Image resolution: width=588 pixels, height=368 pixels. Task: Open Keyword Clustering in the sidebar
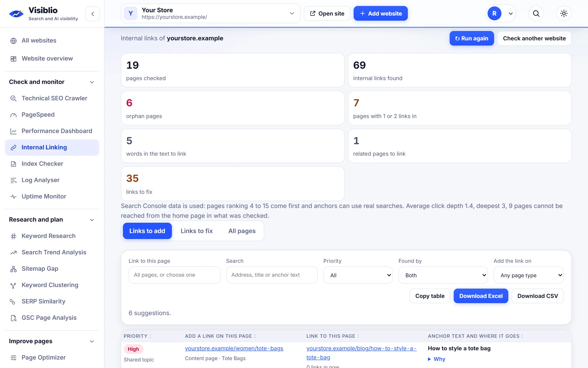point(52,285)
